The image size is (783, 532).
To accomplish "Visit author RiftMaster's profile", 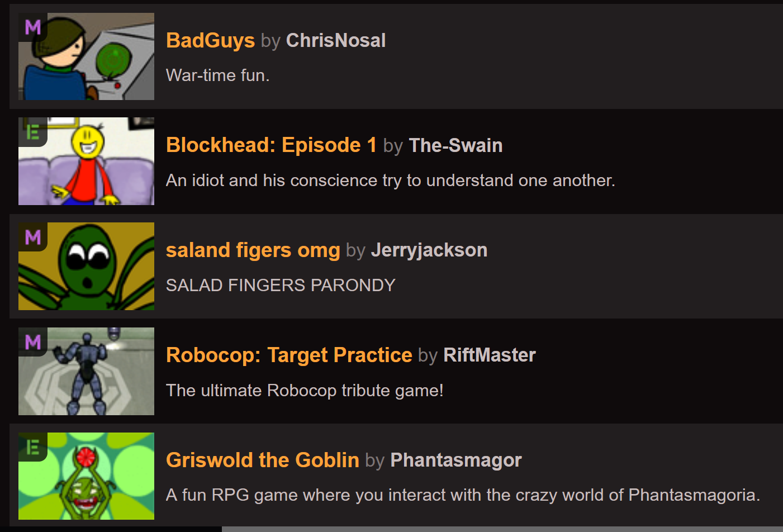I will (490, 355).
